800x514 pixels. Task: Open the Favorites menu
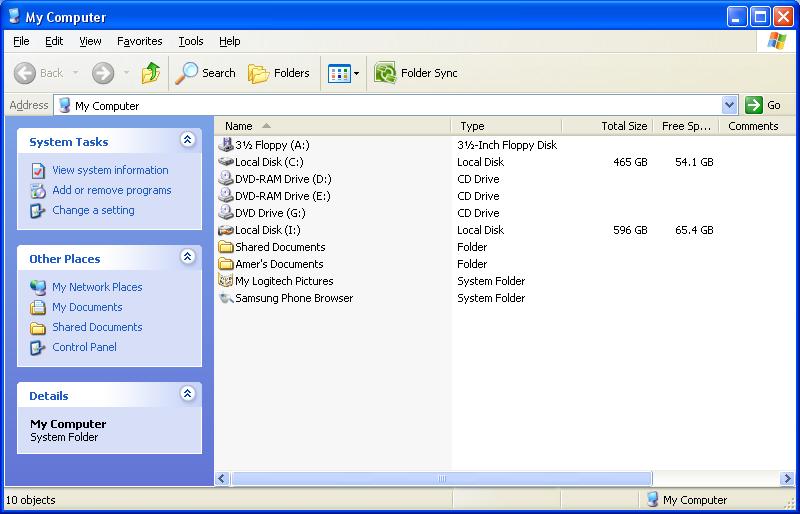[139, 41]
